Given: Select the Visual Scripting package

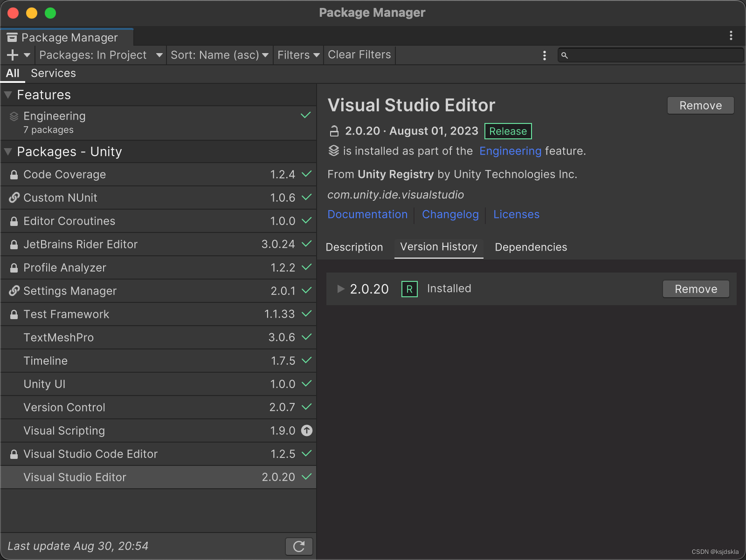Looking at the screenshot, I should click(159, 430).
